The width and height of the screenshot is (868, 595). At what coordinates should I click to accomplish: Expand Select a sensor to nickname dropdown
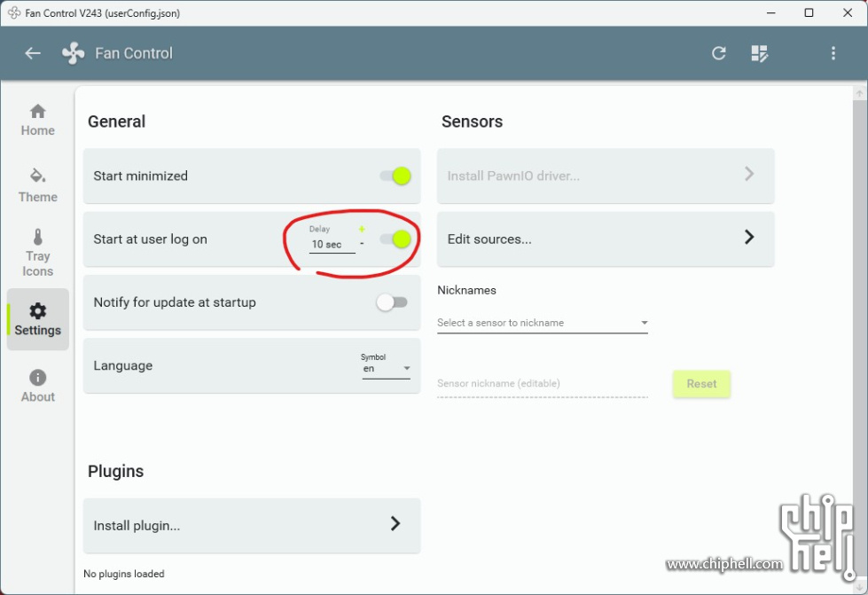click(x=542, y=323)
